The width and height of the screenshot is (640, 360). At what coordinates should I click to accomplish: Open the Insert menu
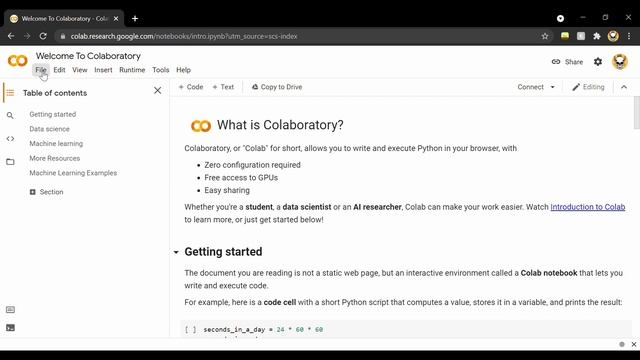[103, 70]
